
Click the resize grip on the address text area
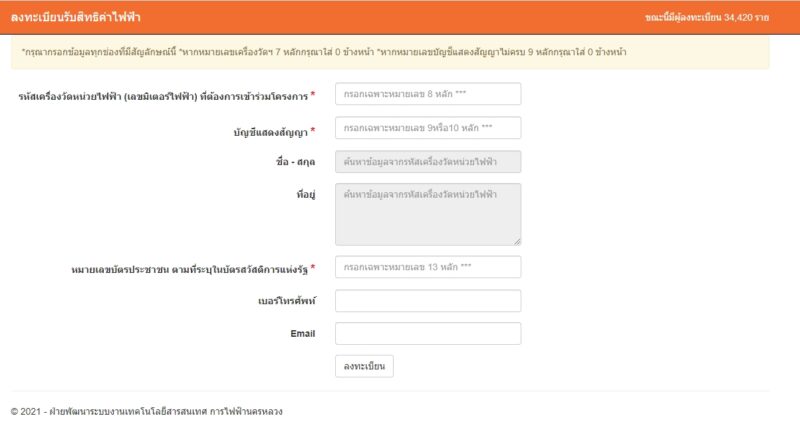click(517, 241)
